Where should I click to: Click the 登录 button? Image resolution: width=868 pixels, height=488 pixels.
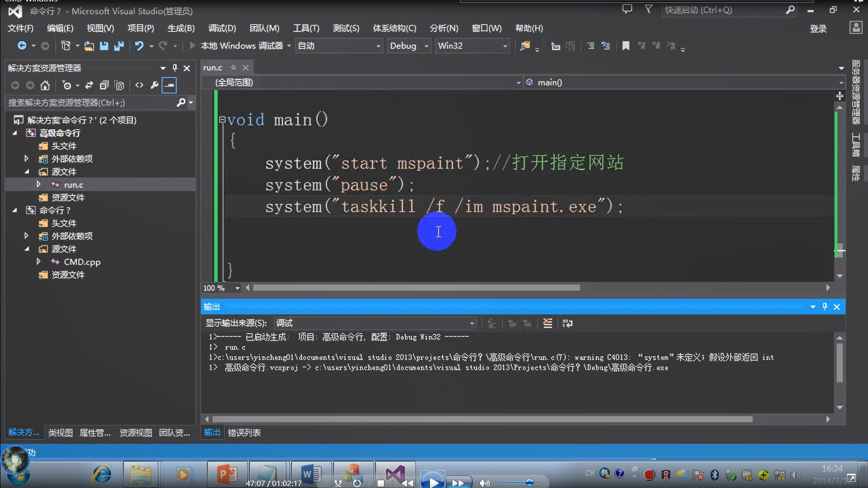click(x=819, y=28)
